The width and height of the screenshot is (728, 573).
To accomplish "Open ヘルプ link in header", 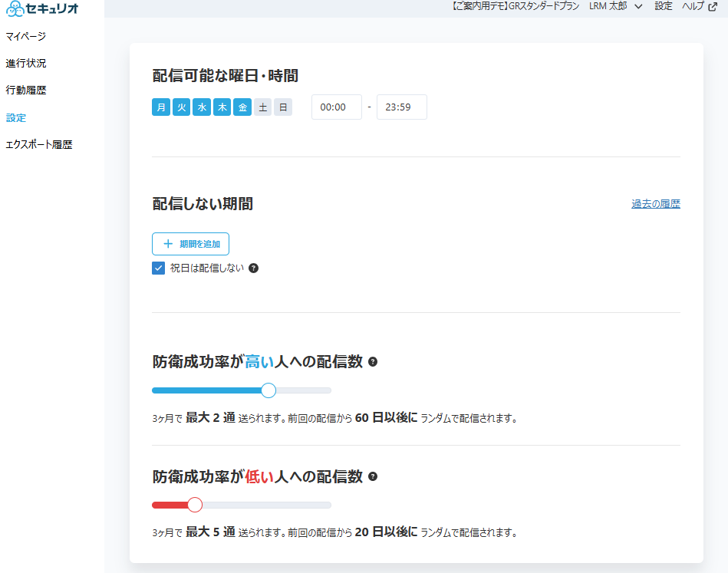I will pyautogui.click(x=693, y=6).
